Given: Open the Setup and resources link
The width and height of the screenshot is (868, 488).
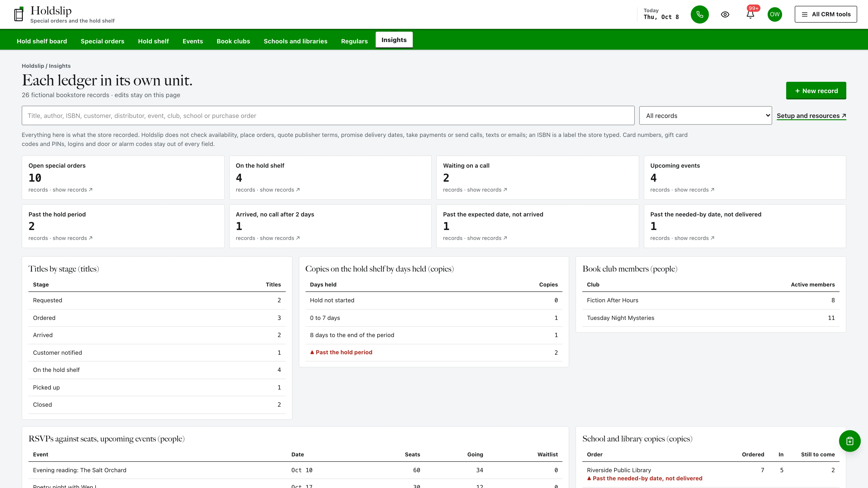Looking at the screenshot, I should [811, 116].
